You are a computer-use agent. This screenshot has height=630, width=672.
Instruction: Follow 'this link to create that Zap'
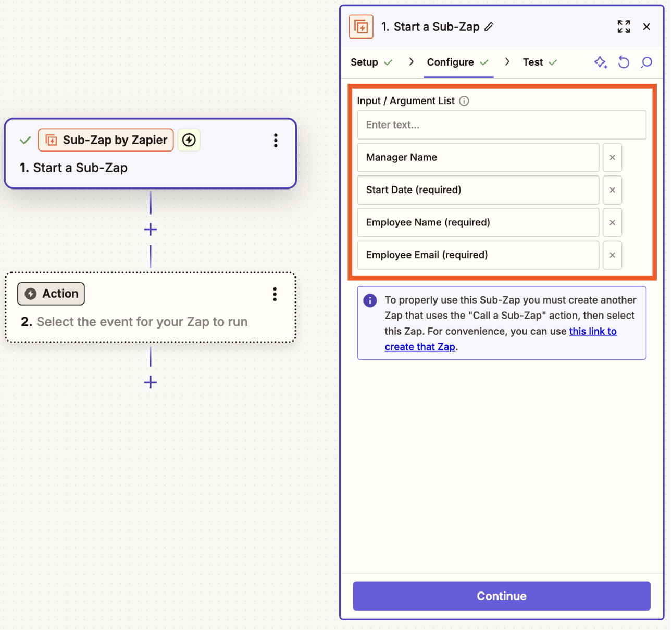[593, 331]
